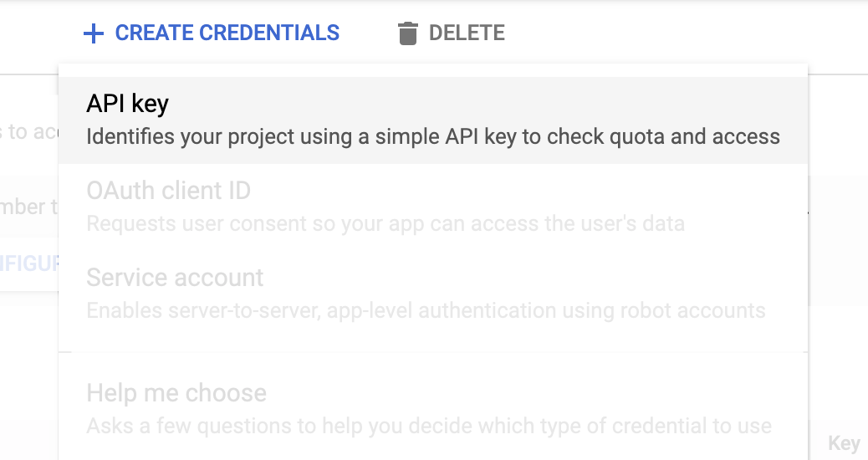Viewport: 868px width, 460px height.
Task: Click the partially hidden 'to acc' text behind menu
Action: tap(29, 132)
